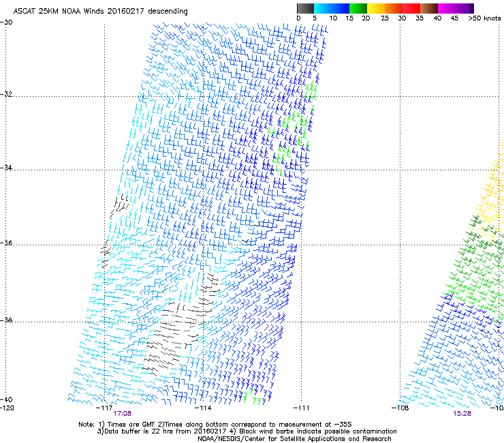The height and width of the screenshot is (443, 504).
Task: Click the longitude label -111
Action: point(302,408)
